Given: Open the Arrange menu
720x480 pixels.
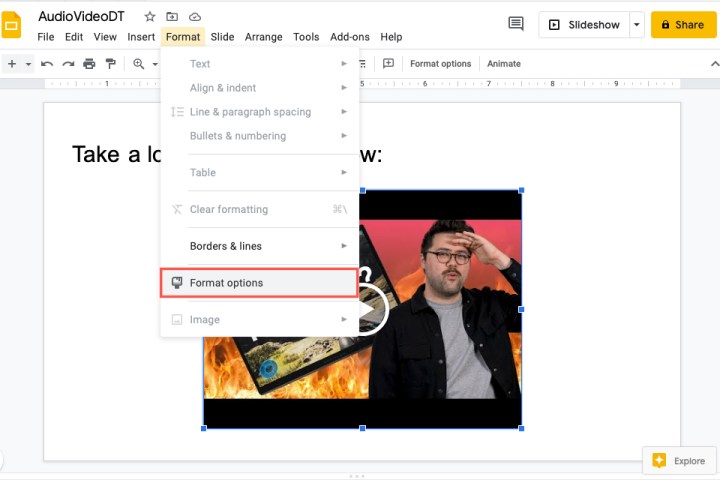Looking at the screenshot, I should tap(263, 37).
